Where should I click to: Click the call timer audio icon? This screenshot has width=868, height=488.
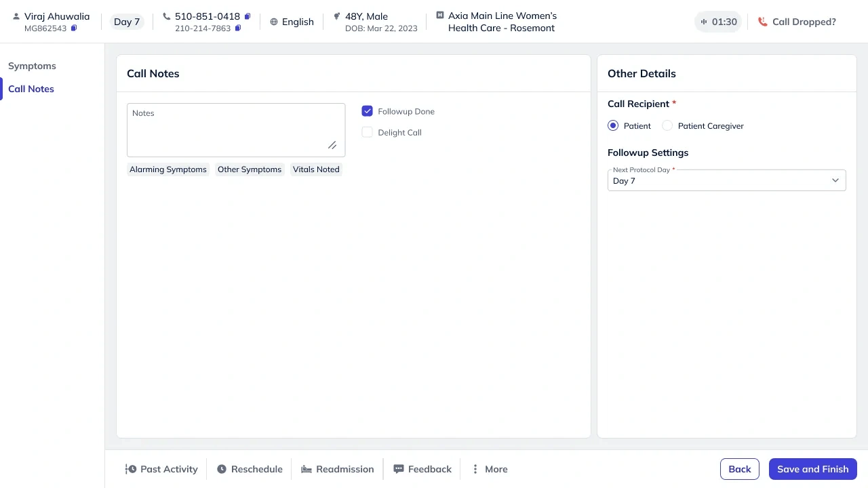coord(705,22)
